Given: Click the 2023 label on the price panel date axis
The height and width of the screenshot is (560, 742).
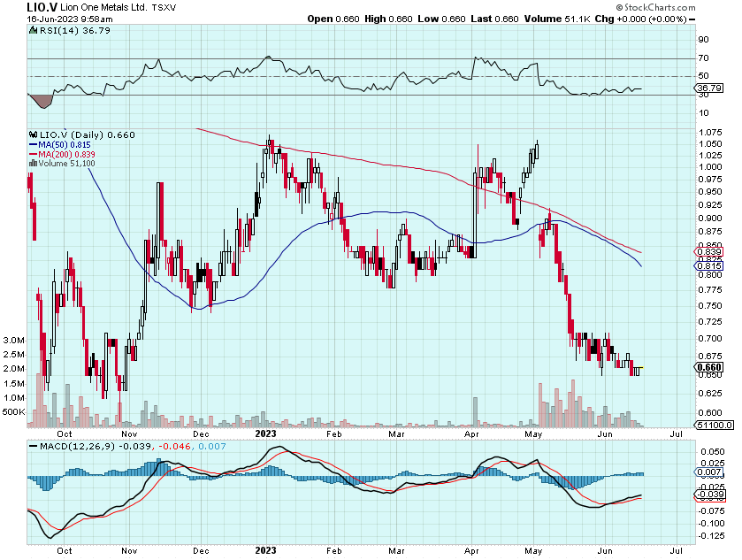Looking at the screenshot, I should click(265, 434).
